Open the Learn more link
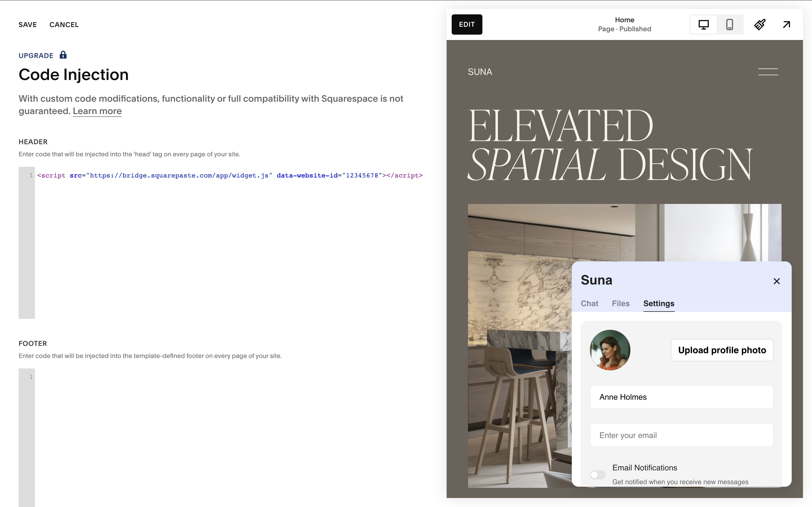The height and width of the screenshot is (507, 812). 97,111
